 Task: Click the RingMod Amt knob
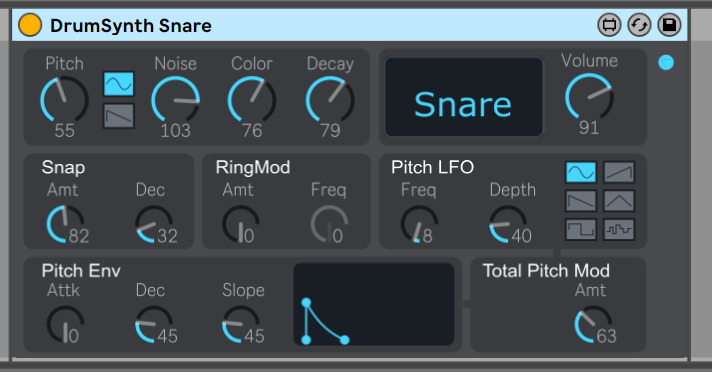pyautogui.click(x=241, y=224)
